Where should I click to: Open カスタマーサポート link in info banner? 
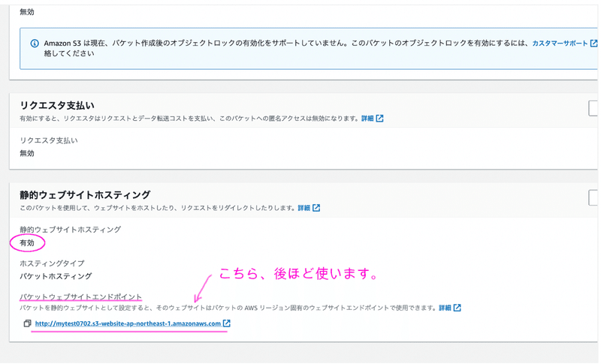click(x=560, y=44)
